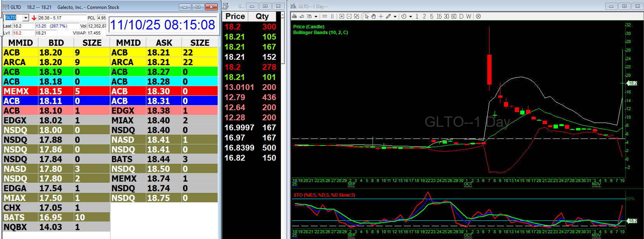Click the Last price field showing 18.2
Screen dimensions: 644x239
pos(23,26)
